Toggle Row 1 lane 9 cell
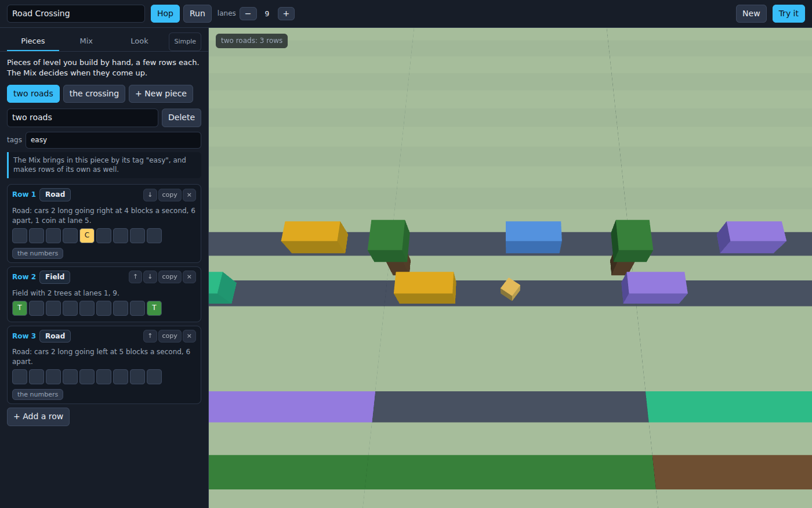Screen dimensions: 812x508 [154, 236]
